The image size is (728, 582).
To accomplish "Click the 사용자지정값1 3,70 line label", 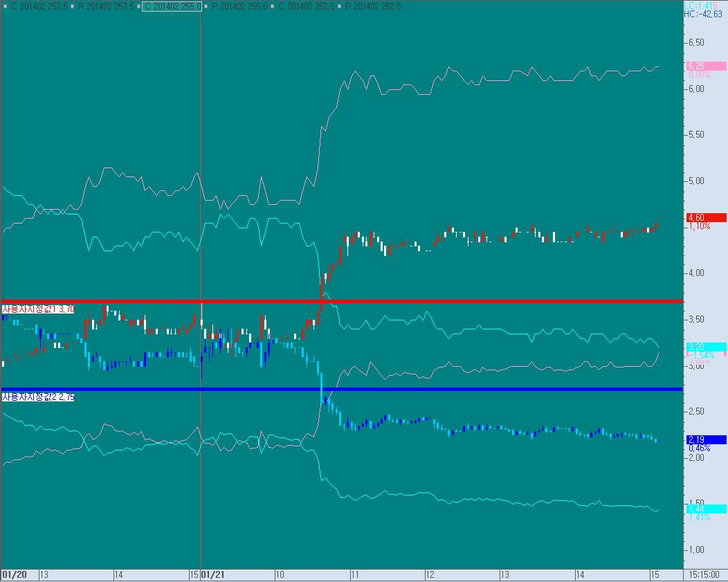I will [38, 309].
